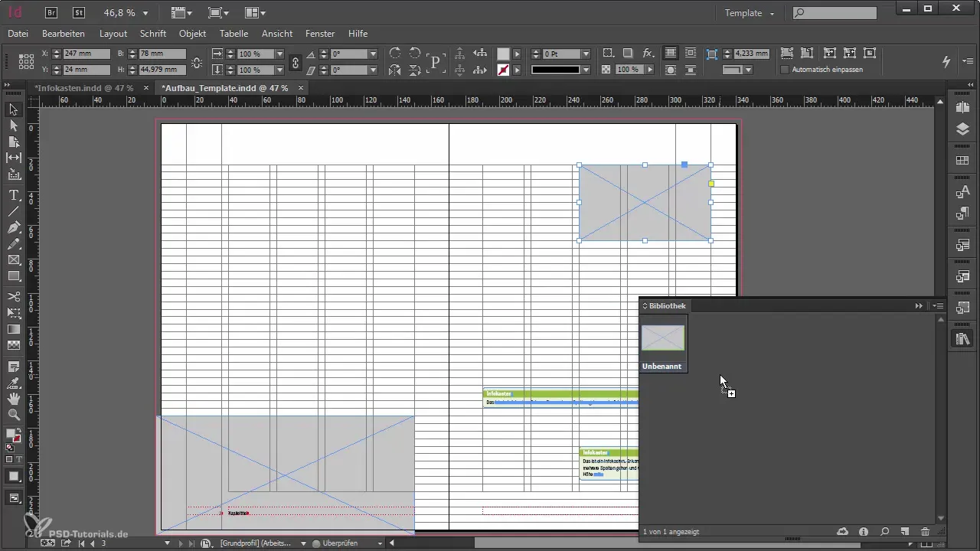Open the Objekt menu
Screen dimensions: 980x551
[193, 34]
